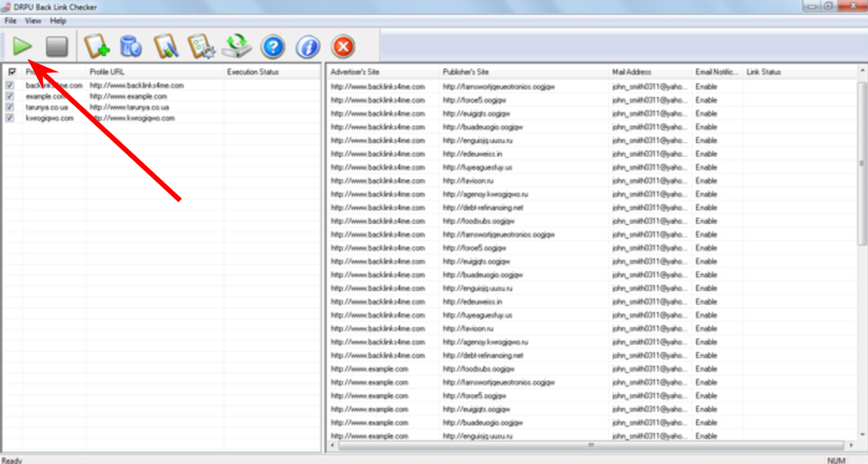868x464 pixels.
Task: Select the tarunya.co.ua profile name
Action: click(47, 107)
